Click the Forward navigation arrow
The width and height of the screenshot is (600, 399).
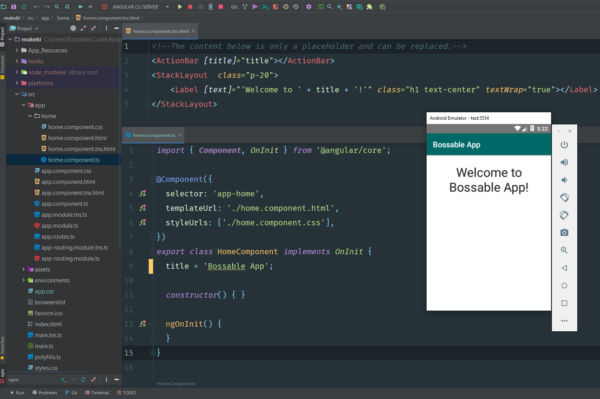coord(90,7)
